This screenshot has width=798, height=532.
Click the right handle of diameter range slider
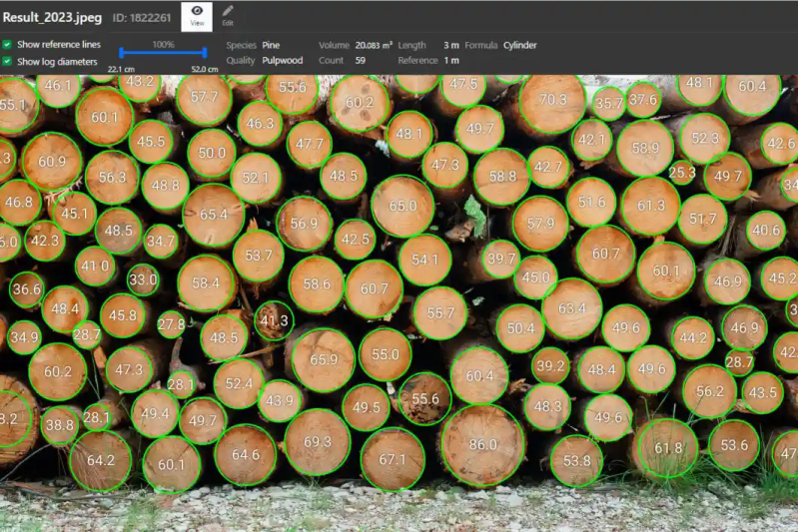205,52
